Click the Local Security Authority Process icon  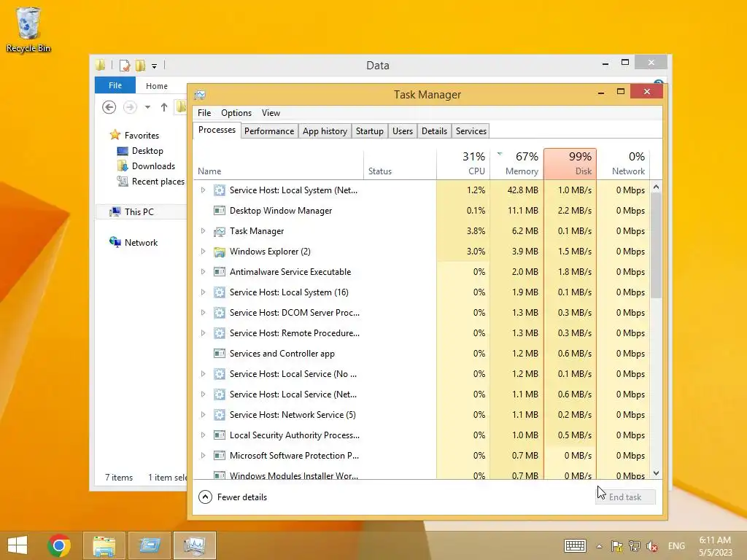(219, 435)
